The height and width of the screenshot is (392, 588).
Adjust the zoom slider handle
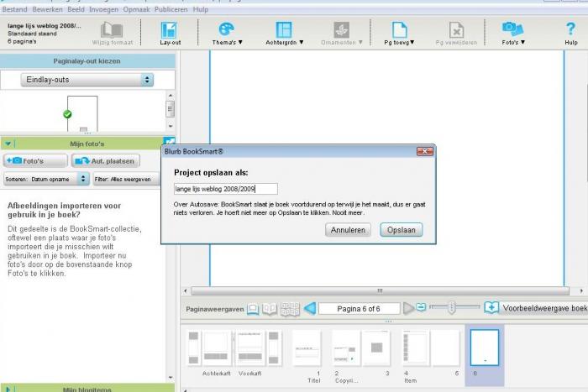click(x=452, y=307)
